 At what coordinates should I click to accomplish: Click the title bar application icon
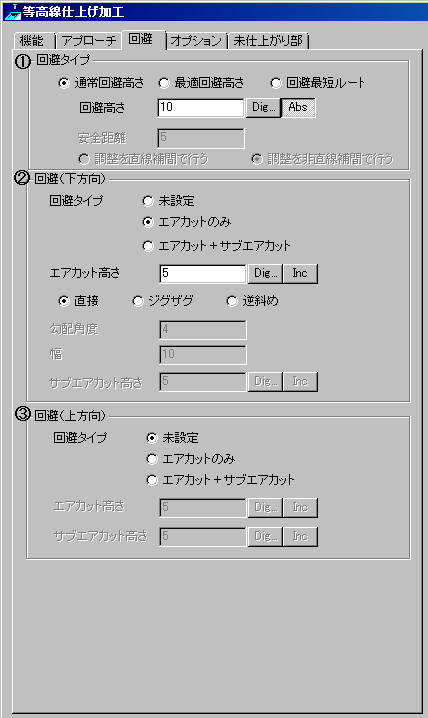pyautogui.click(x=12, y=11)
